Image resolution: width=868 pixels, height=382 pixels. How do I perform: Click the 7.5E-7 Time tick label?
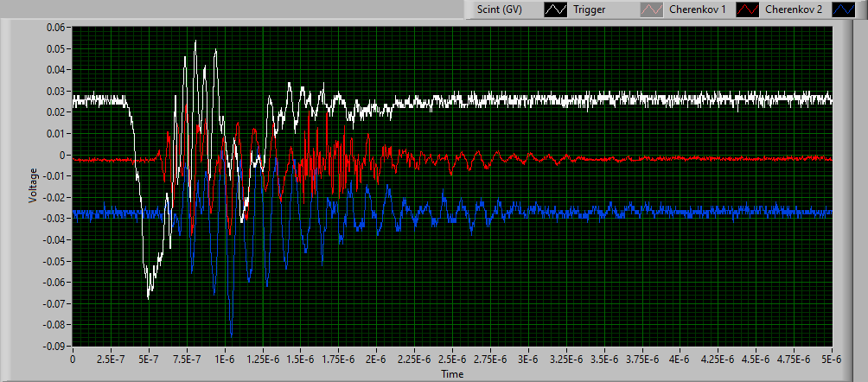point(187,358)
